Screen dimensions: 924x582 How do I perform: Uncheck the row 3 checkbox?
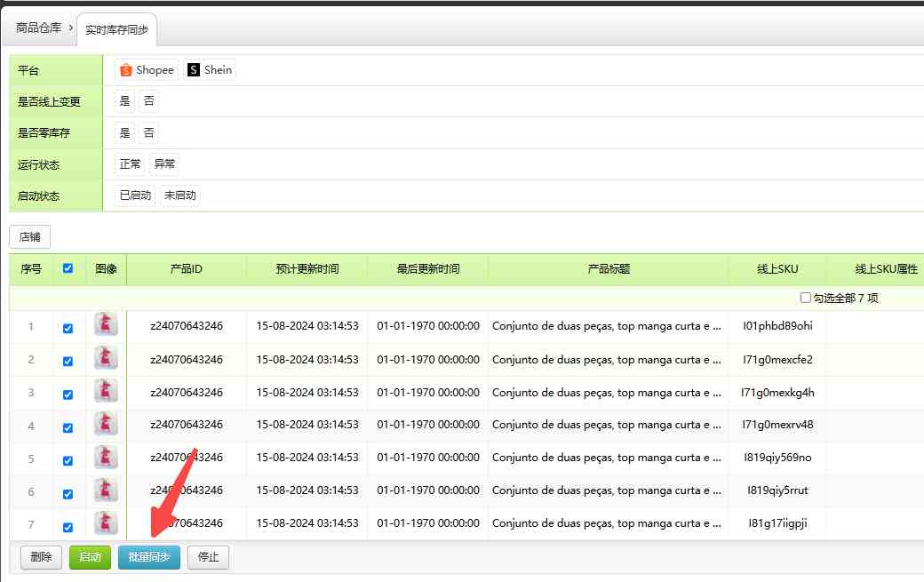pyautogui.click(x=68, y=395)
